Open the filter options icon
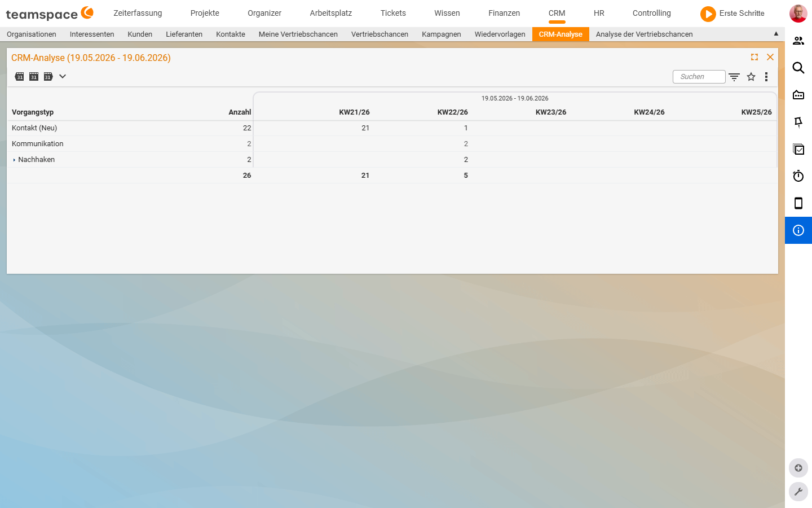The height and width of the screenshot is (508, 812). [x=734, y=77]
